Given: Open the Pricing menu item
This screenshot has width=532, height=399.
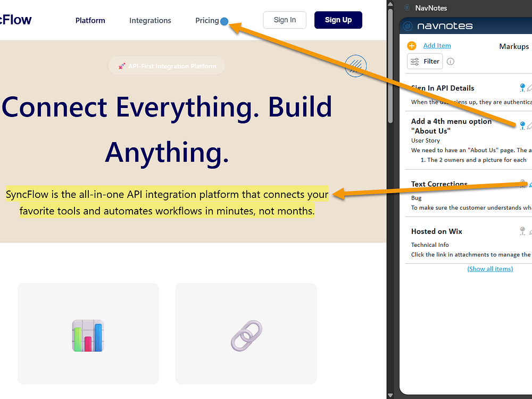Looking at the screenshot, I should point(207,20).
